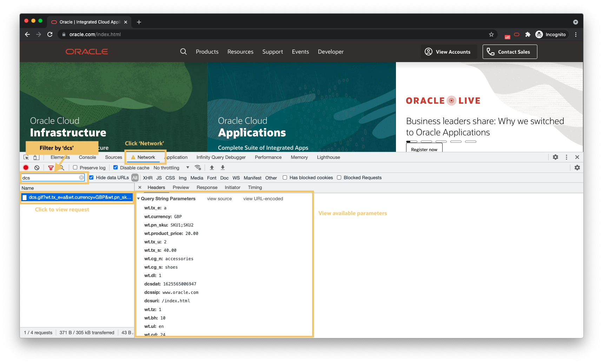Clear the network log
The height and width of the screenshot is (364, 603).
(37, 168)
